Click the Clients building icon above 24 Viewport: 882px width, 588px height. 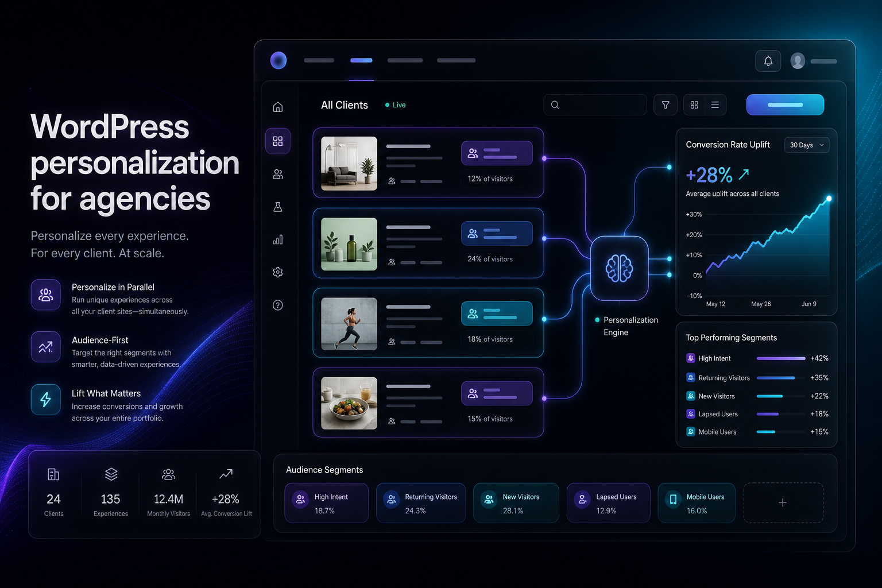click(x=53, y=474)
